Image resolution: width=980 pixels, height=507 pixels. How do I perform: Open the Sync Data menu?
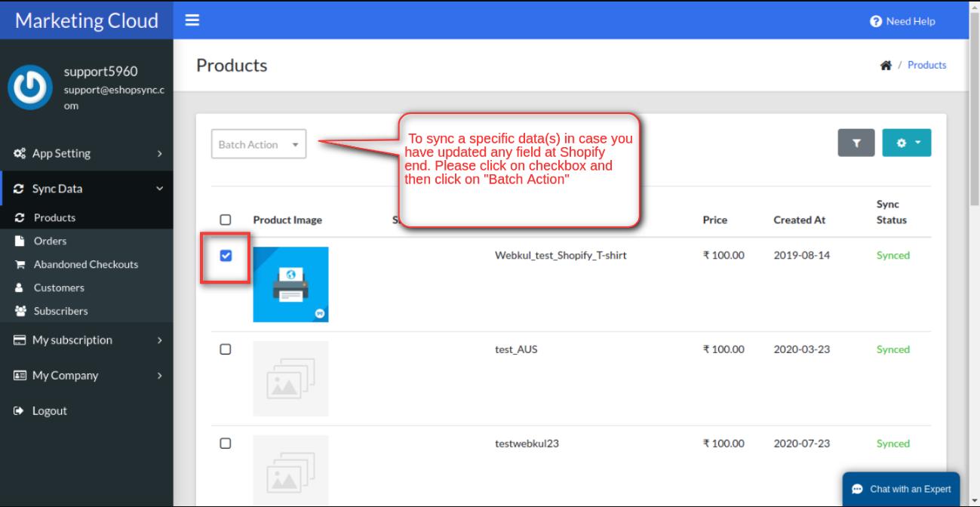coord(86,189)
